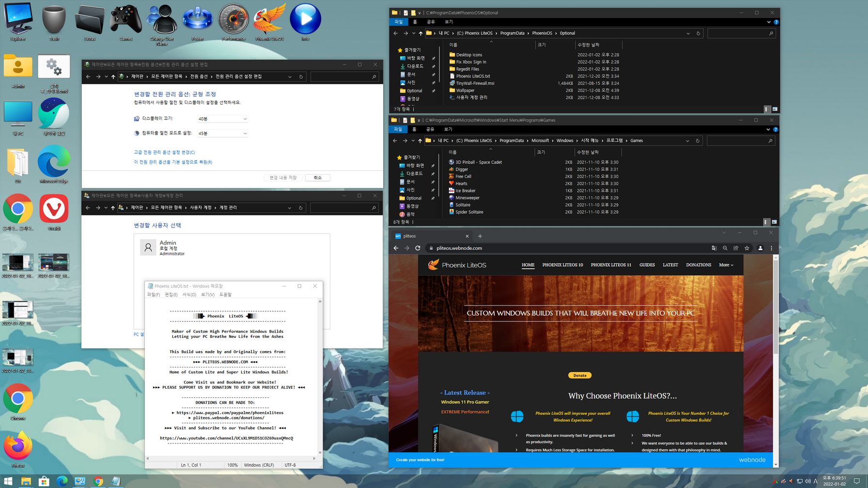The width and height of the screenshot is (868, 488).
Task: Open the Trash desktop icon
Action: click(x=54, y=22)
